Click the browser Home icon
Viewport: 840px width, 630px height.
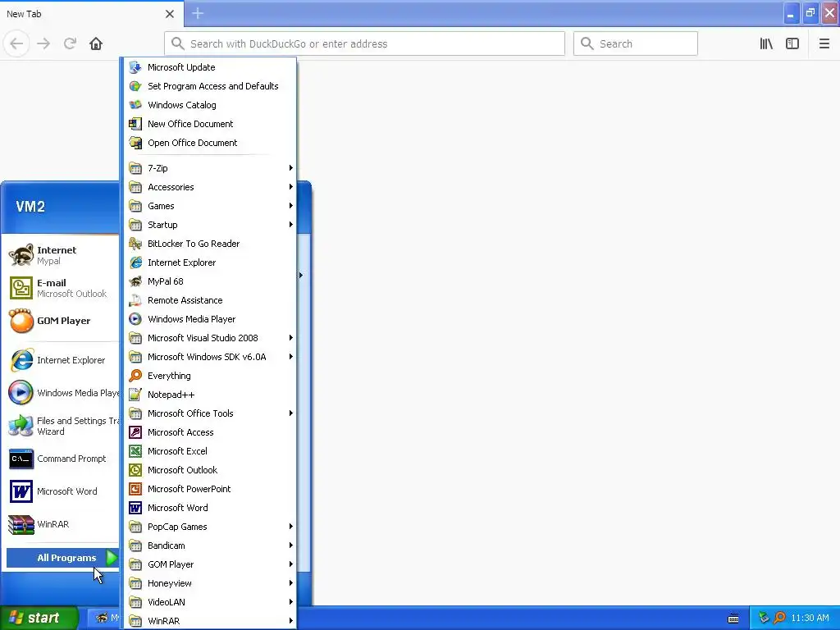coord(96,43)
